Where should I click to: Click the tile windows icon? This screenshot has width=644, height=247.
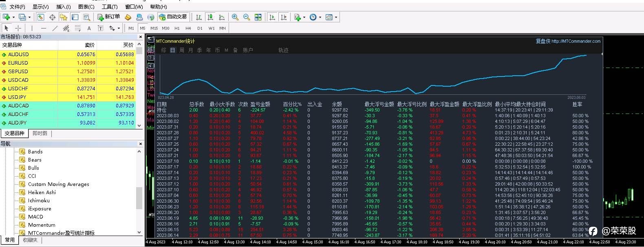pos(258,17)
